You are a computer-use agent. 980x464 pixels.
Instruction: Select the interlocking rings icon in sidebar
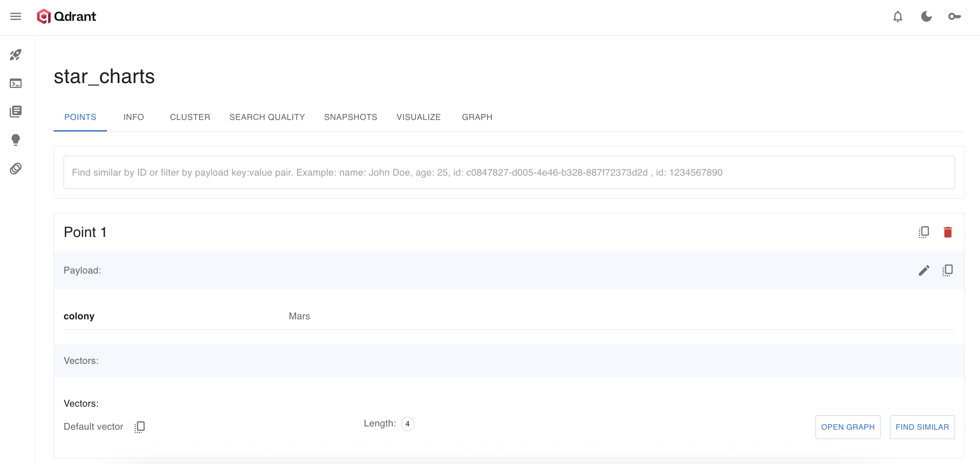point(15,168)
